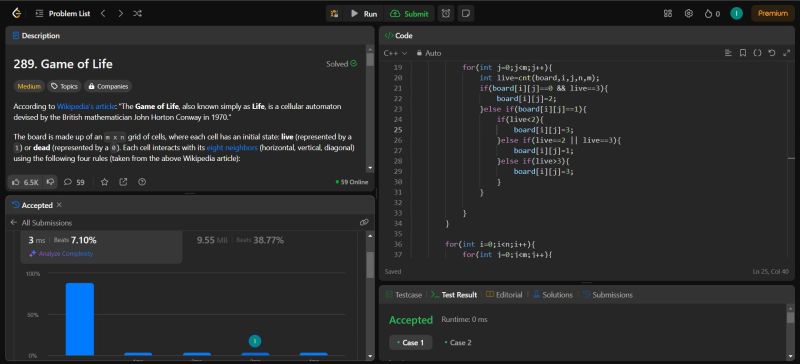This screenshot has height=364, width=800.
Task: Click the description panel scrollbar
Action: pyautogui.click(x=370, y=60)
